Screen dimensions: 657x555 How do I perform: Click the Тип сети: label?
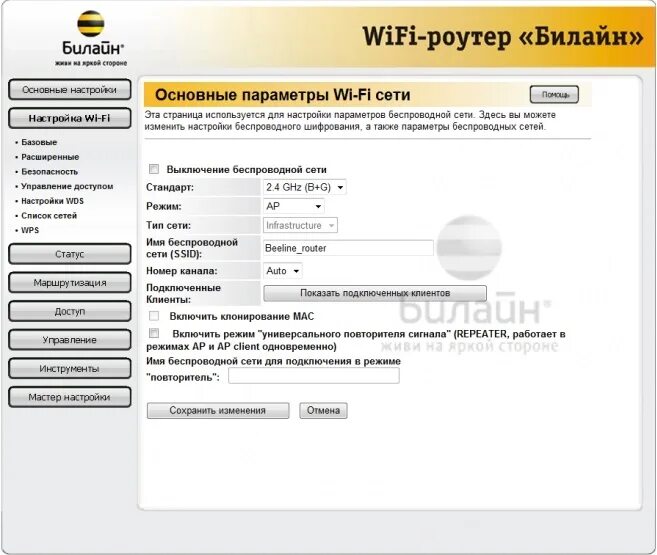click(168, 225)
